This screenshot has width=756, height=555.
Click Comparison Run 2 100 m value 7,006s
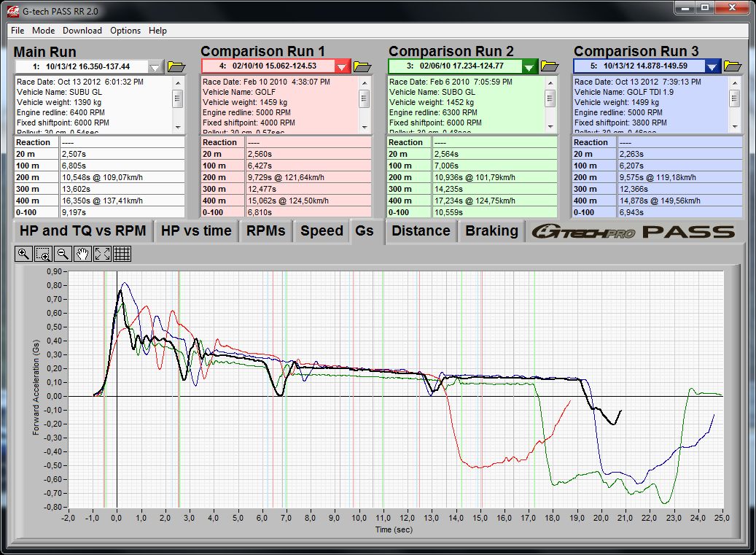click(495, 166)
